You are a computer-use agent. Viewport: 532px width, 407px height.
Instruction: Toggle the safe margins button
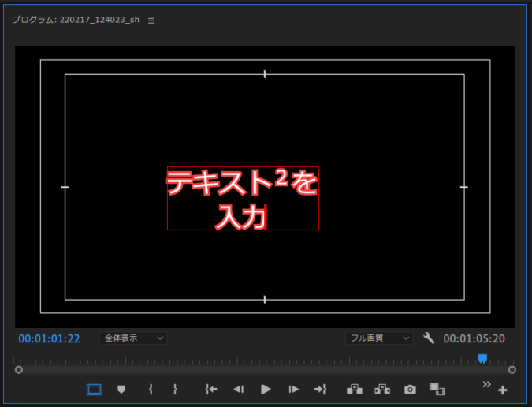(94, 389)
